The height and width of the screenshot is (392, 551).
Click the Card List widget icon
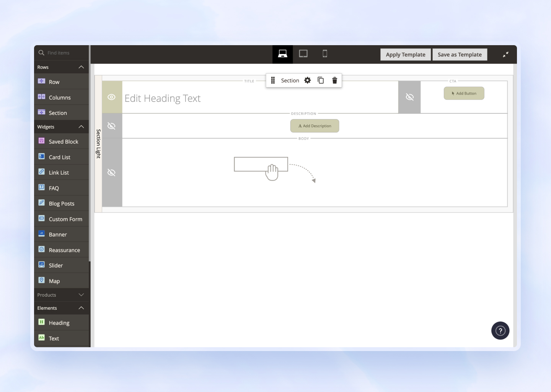(x=42, y=156)
